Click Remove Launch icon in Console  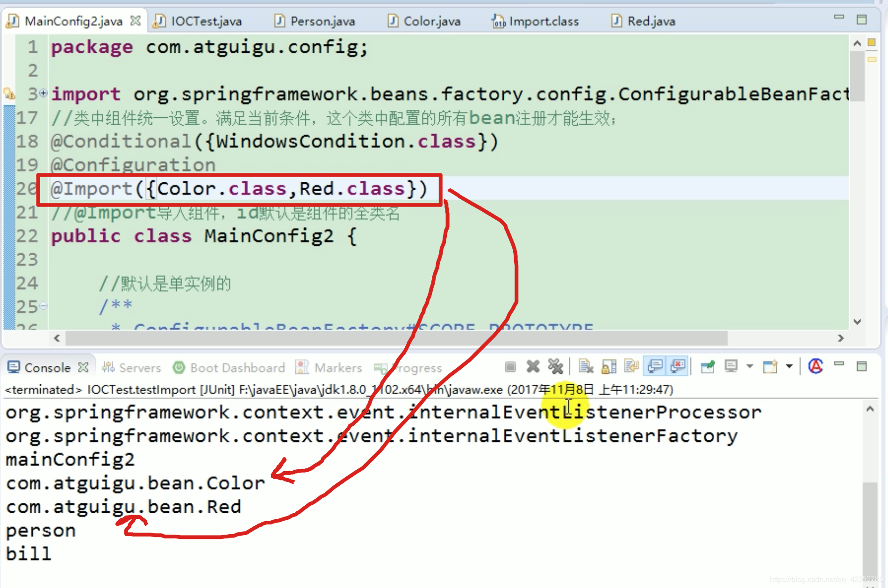[x=533, y=367]
